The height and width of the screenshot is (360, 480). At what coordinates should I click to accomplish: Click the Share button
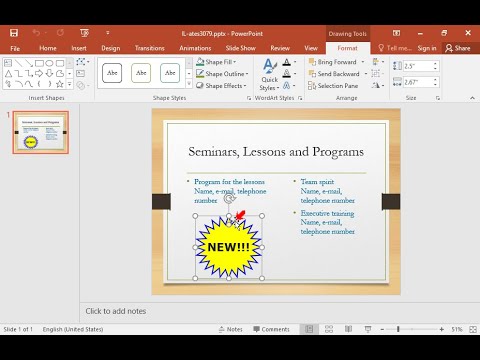[458, 48]
